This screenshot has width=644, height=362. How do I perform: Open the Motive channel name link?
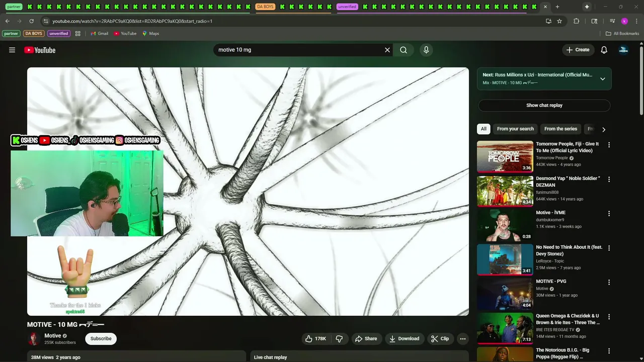click(53, 336)
